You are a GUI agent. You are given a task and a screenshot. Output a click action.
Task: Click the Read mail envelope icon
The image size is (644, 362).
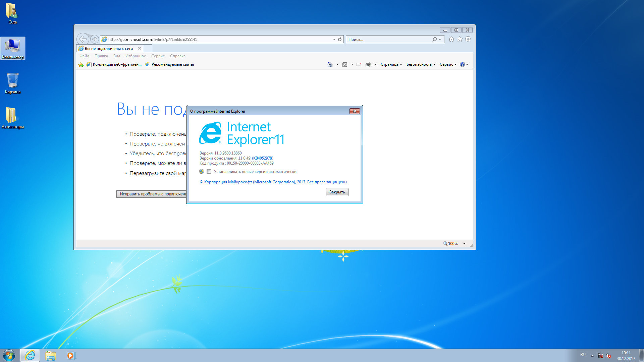click(x=359, y=64)
